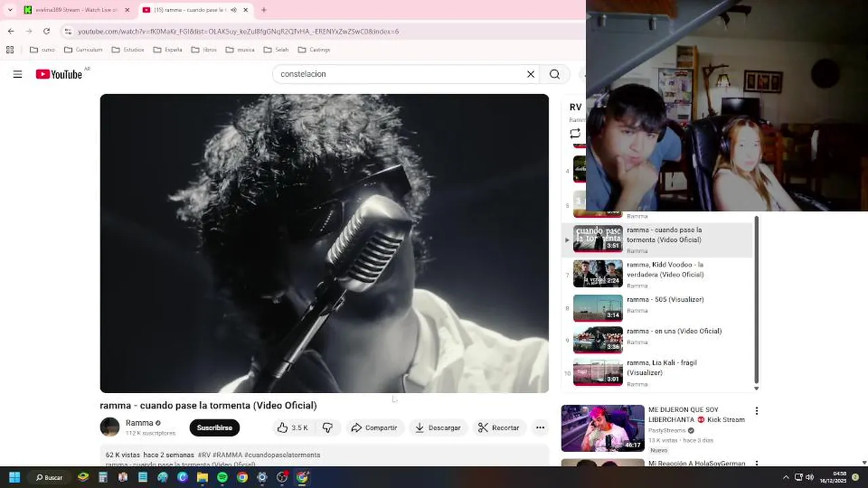Open the apps grid in bookmarks bar

pyautogui.click(x=9, y=49)
